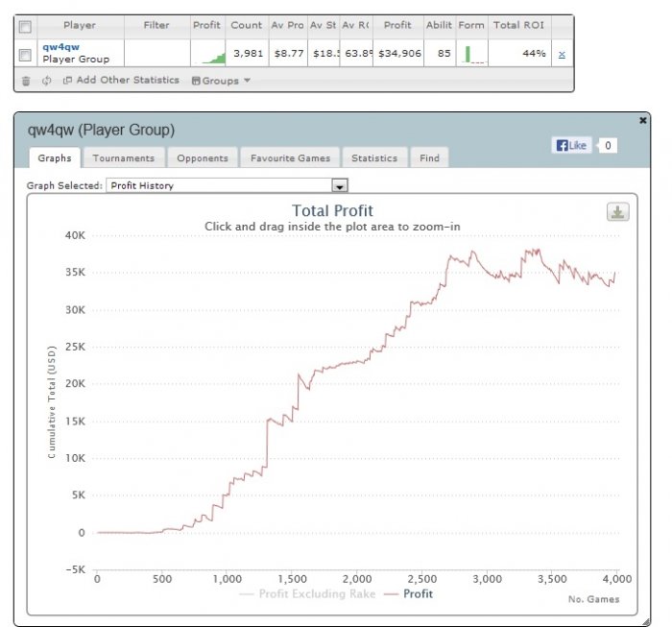This screenshot has height=627, width=672.
Task: Close the qw4qw Player Group panel
Action: [642, 120]
